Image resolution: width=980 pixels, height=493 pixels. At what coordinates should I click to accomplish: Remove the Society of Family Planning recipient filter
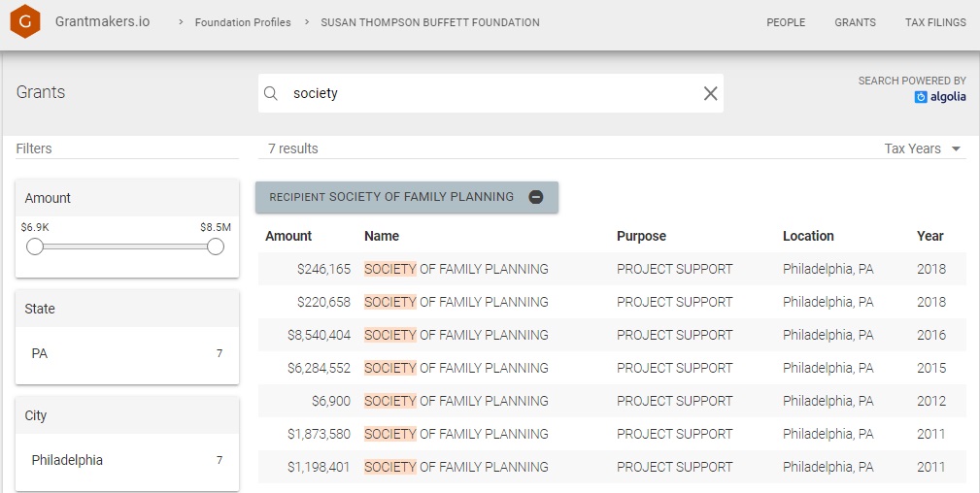pyautogui.click(x=535, y=197)
